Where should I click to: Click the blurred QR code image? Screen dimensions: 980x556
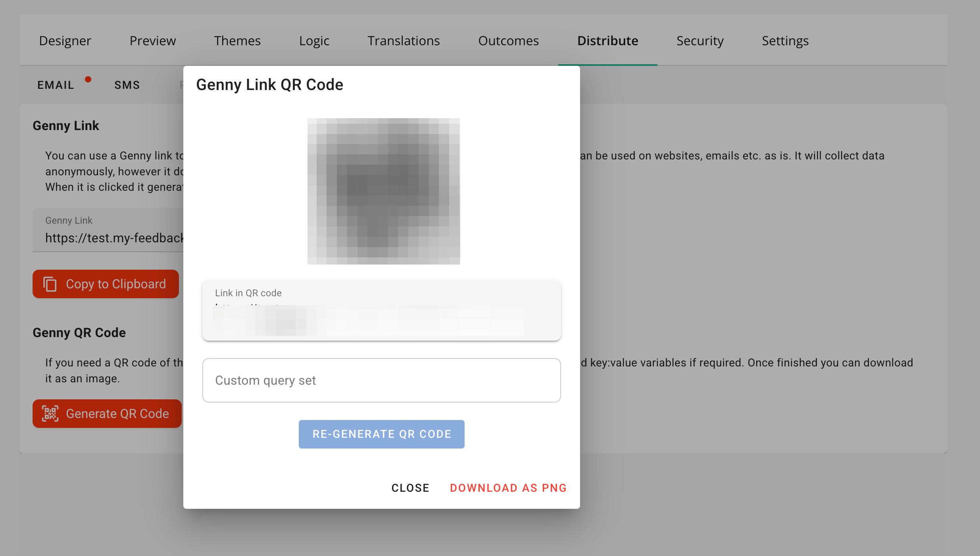384,191
